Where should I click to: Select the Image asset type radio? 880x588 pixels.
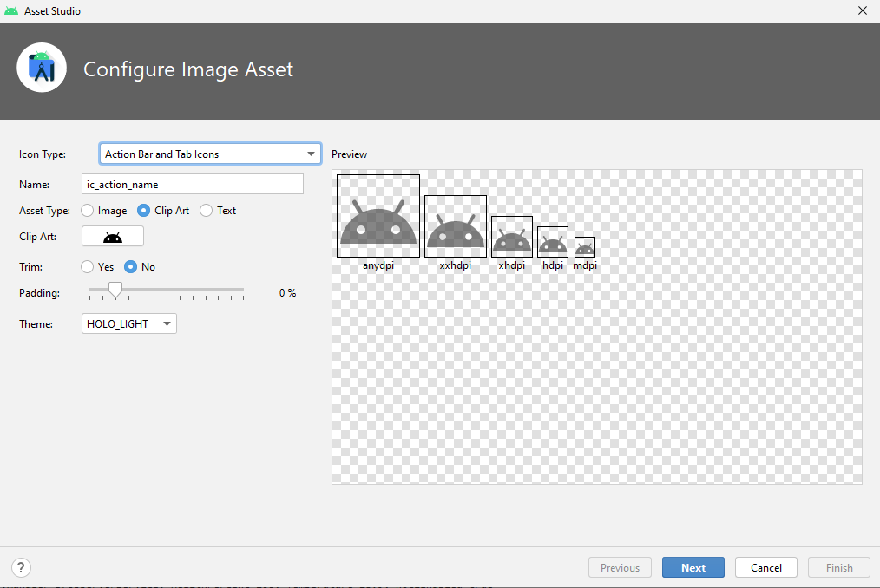[87, 211]
